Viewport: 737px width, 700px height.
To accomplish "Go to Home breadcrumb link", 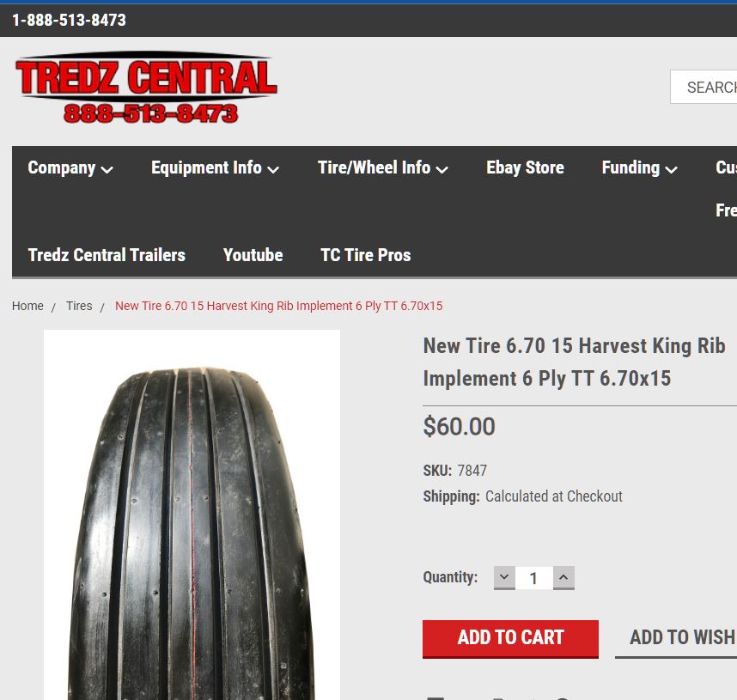I will tap(27, 306).
